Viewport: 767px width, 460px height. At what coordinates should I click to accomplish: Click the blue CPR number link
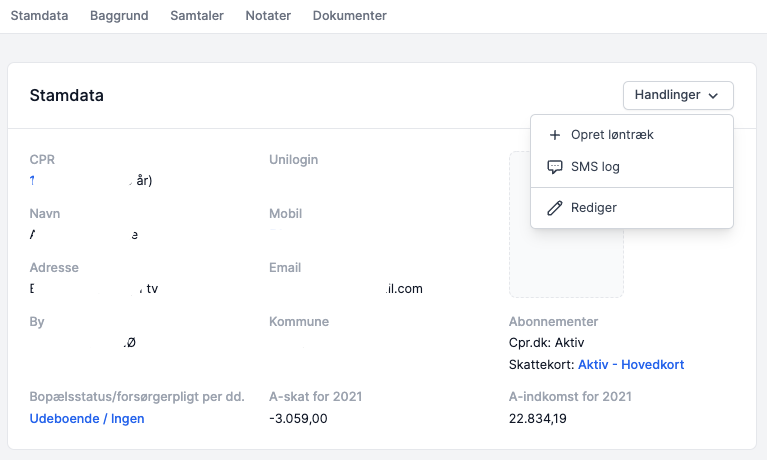click(x=32, y=181)
